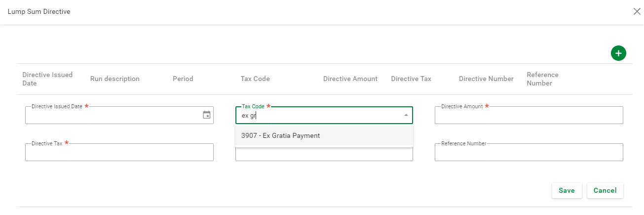Click the Directive Number column header
The image size is (644, 215).
486,79
